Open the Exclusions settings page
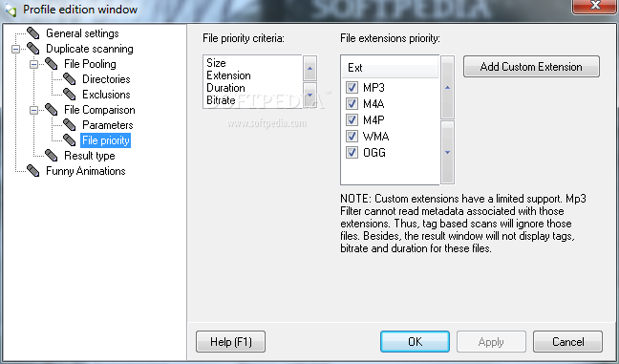The height and width of the screenshot is (364, 619). pos(106,95)
